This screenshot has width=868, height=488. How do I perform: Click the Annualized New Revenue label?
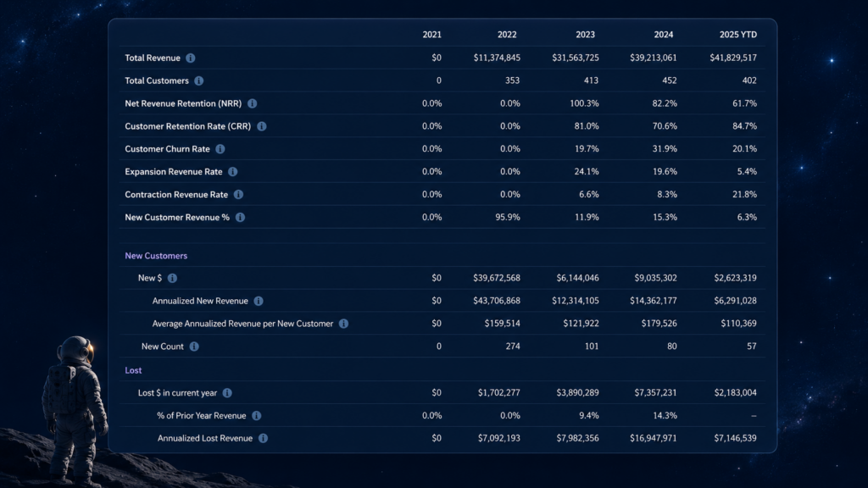pyautogui.click(x=200, y=301)
